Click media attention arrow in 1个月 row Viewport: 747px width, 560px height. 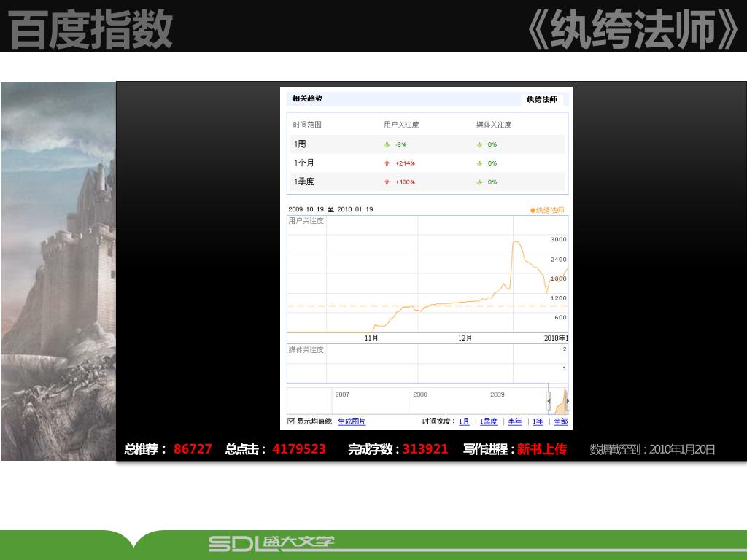tap(479, 163)
